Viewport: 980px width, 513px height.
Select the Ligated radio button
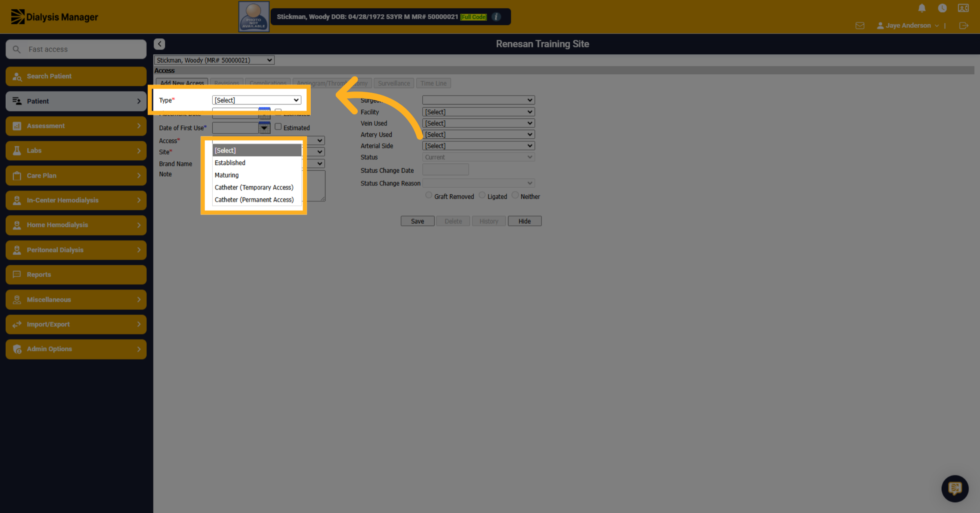click(482, 195)
